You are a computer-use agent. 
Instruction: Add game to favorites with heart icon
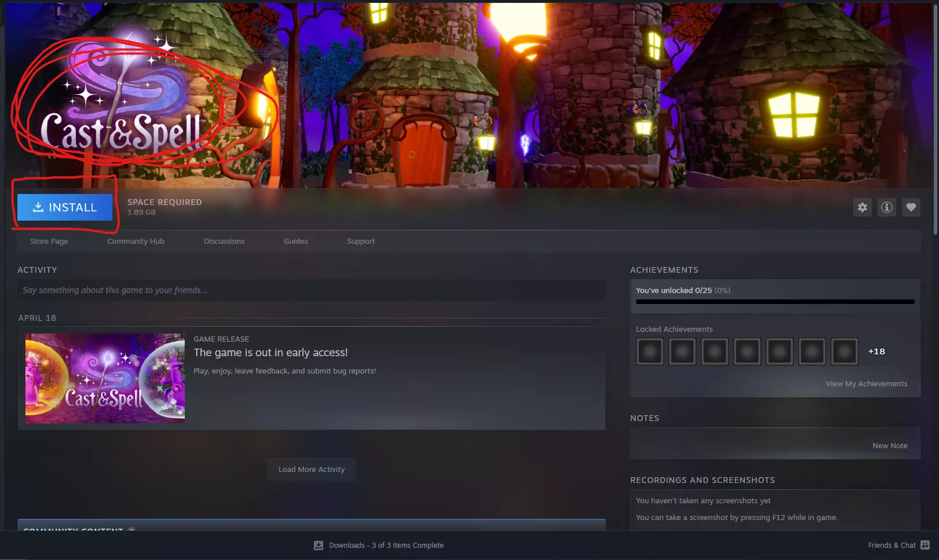tap(911, 207)
